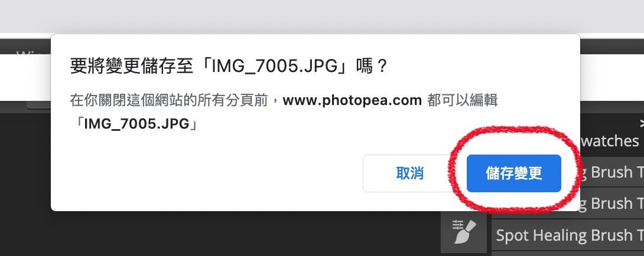Screen dimensions: 644x256
Task: Click the partly hidden button under dialog's left edge
Action: [39, 106]
